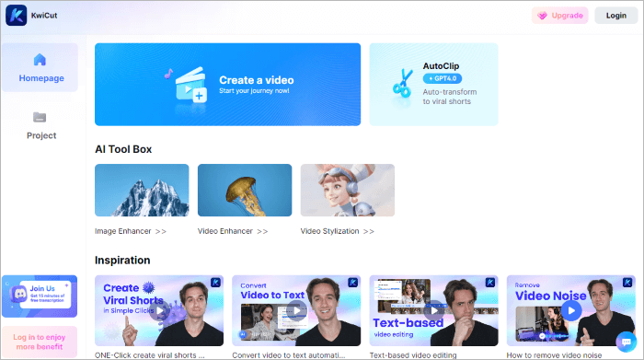
Task: Expand the Video Stylization arrows link
Action: 369,231
